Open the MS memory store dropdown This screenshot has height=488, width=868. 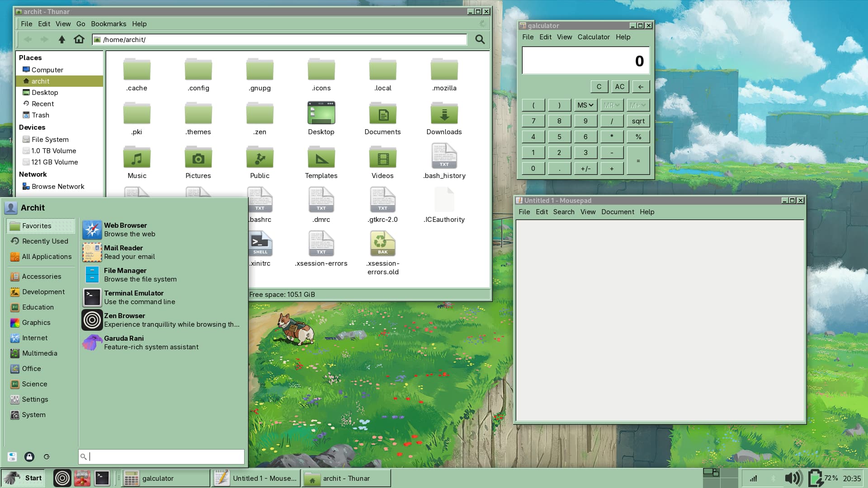tap(585, 105)
